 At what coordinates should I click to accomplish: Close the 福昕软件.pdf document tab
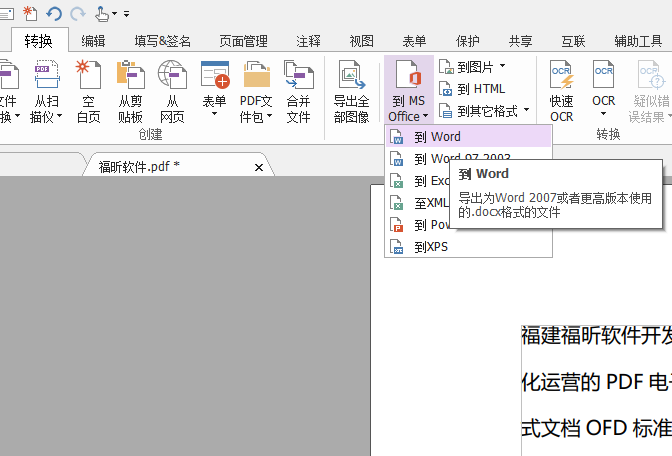[259, 167]
